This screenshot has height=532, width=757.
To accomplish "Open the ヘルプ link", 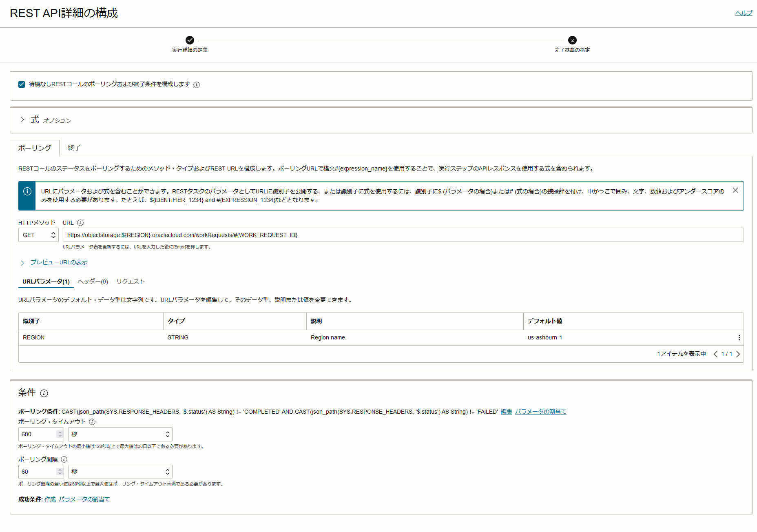I will pyautogui.click(x=744, y=13).
